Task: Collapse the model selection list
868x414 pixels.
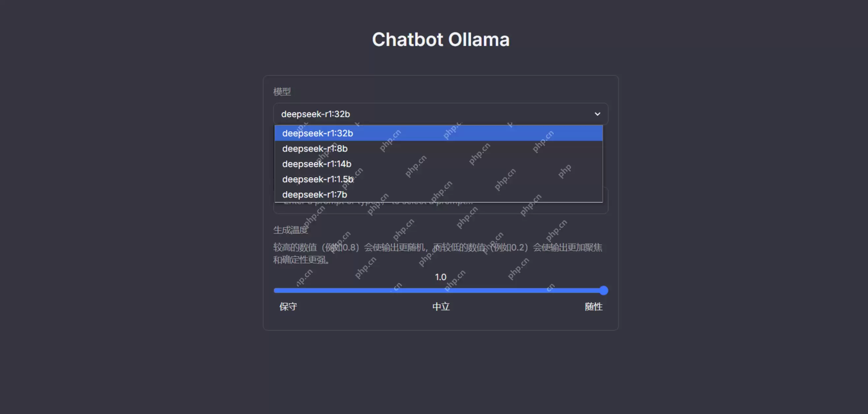Action: click(x=597, y=114)
